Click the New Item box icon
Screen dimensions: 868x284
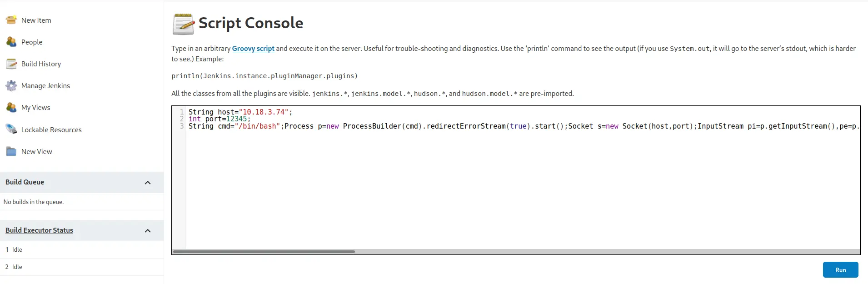(11, 20)
